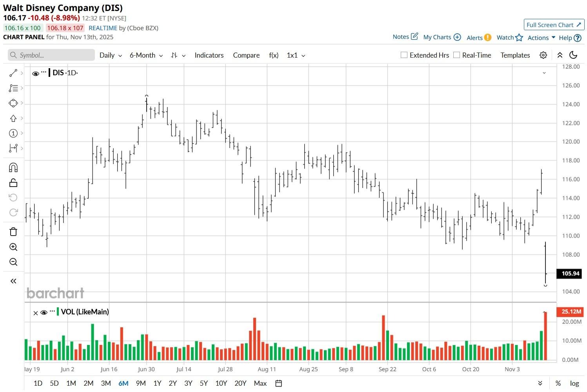Open DIS series more options
The width and height of the screenshot is (587, 392).
pos(44,72)
